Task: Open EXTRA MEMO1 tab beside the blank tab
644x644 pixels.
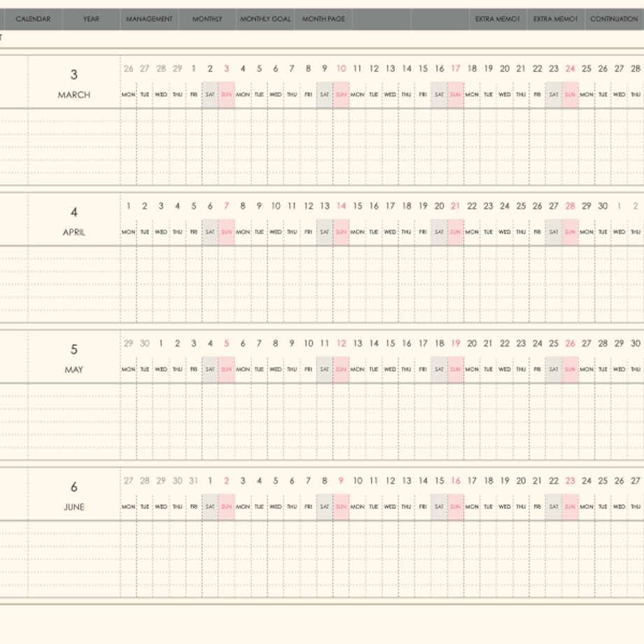Action: 498,19
